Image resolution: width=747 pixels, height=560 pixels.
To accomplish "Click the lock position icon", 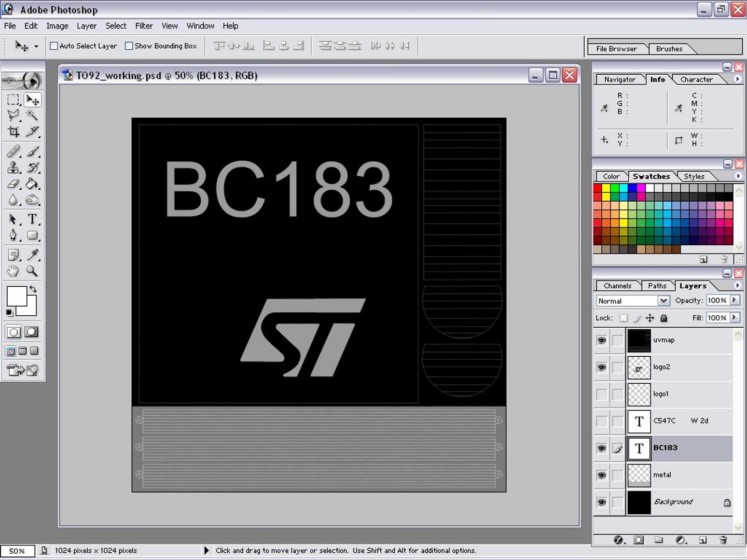I will (x=650, y=318).
